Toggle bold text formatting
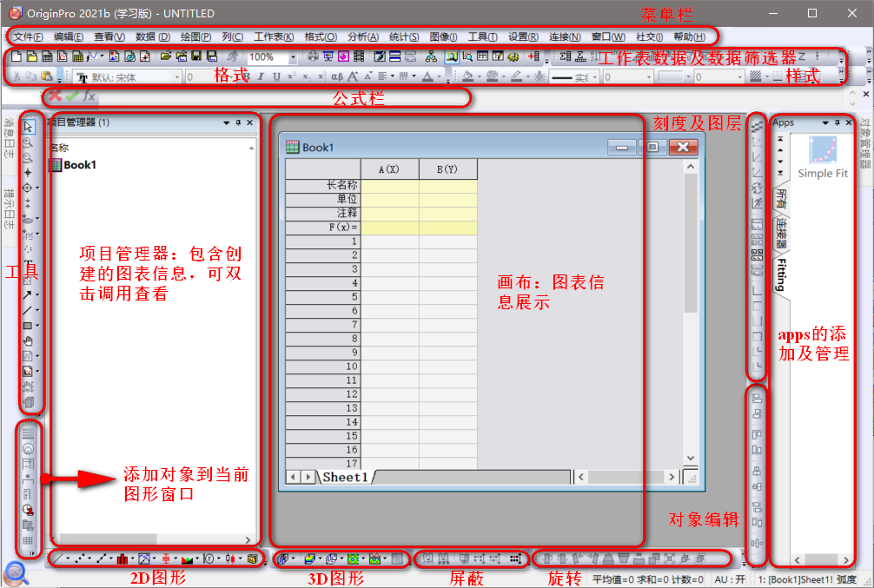This screenshot has height=588, width=874. coord(247,76)
